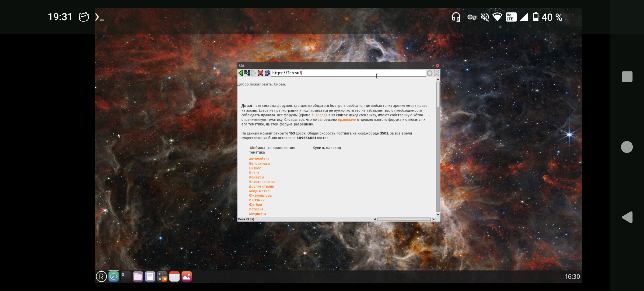This screenshot has width=644, height=291.
Task: Tap the VoLTE status icon
Action: [511, 17]
